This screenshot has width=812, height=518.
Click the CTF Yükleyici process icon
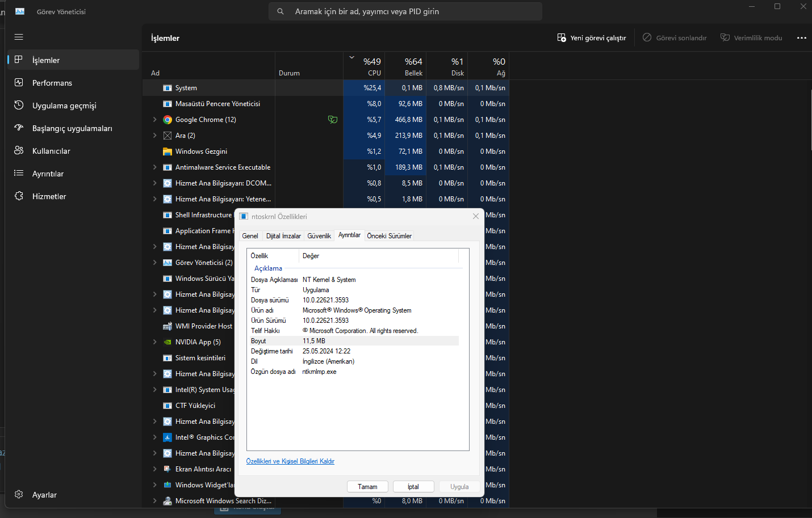point(168,406)
